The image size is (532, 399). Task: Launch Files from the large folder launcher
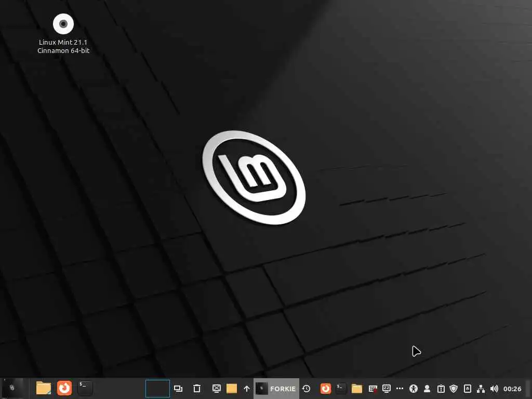[x=44, y=388]
